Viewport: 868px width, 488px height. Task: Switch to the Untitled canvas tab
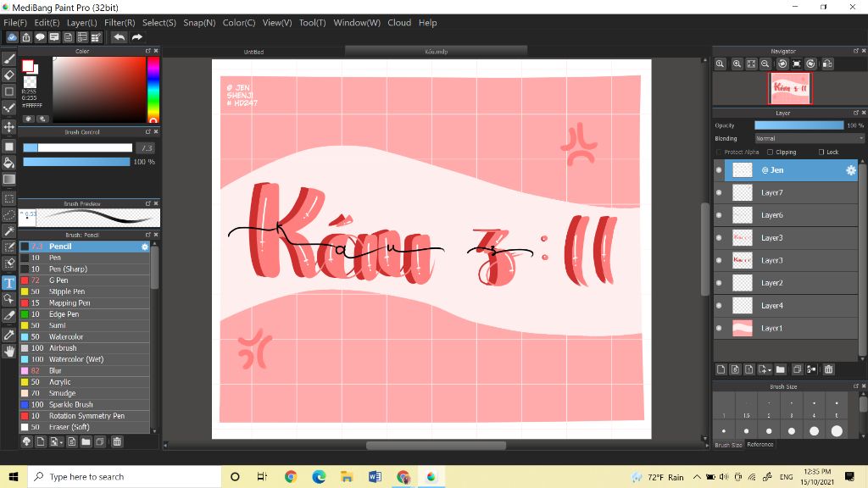[253, 52]
